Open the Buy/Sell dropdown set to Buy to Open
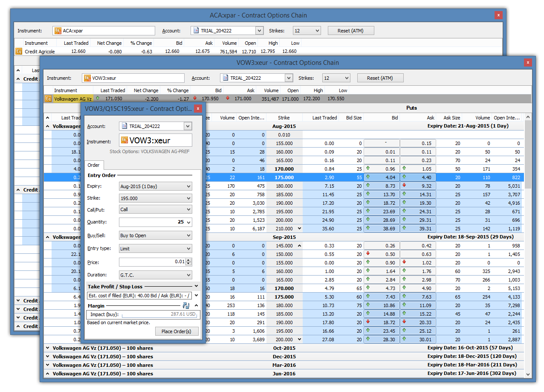The height and width of the screenshot is (392, 544). (156, 235)
